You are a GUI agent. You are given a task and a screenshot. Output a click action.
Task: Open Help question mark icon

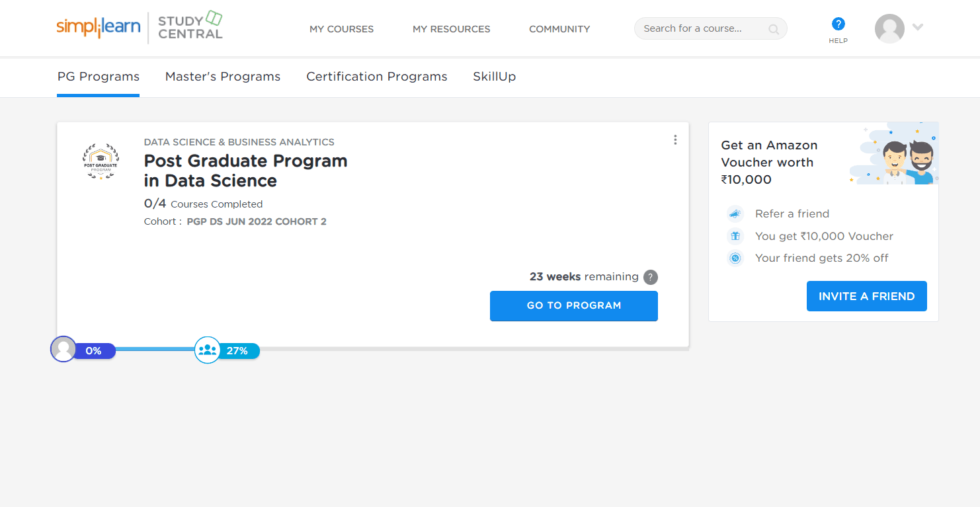pyautogui.click(x=838, y=24)
